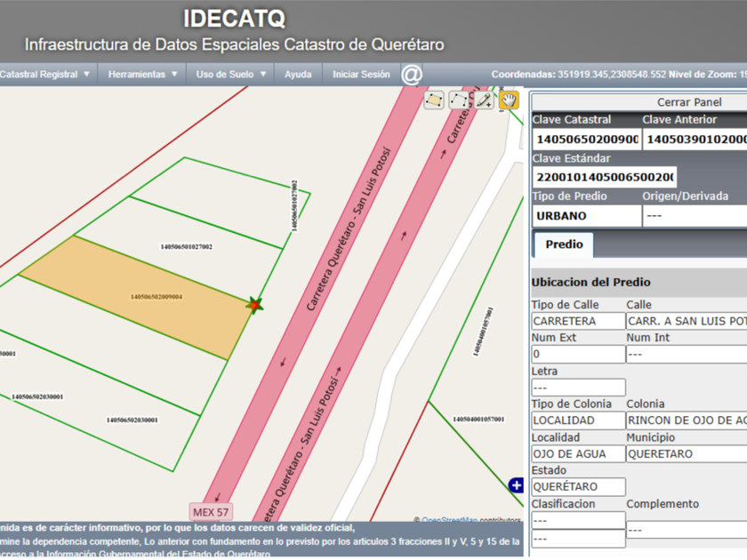
Task: Click the Estado QUERÉTARO field
Action: pos(578,487)
